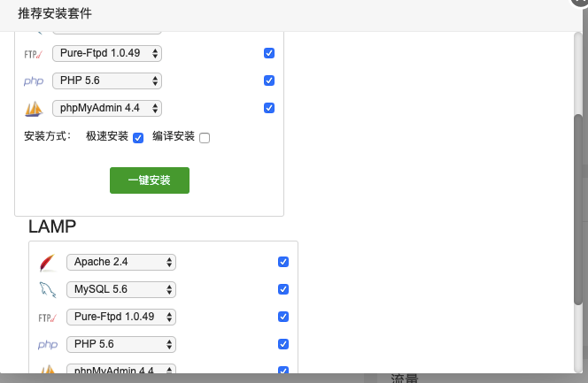
Task: Click the 极速安装 label text
Action: (x=107, y=136)
